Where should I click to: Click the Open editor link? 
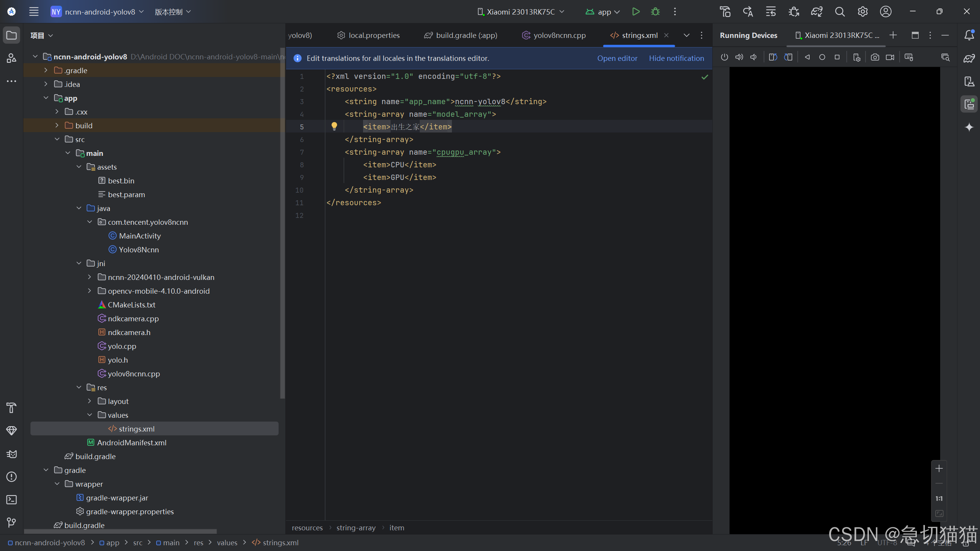617,58
